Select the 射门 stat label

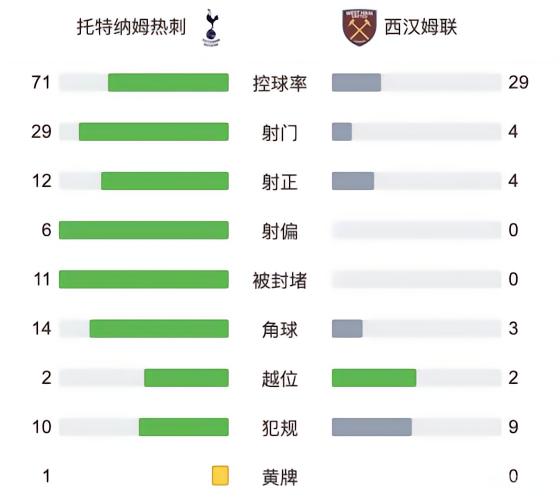280,133
